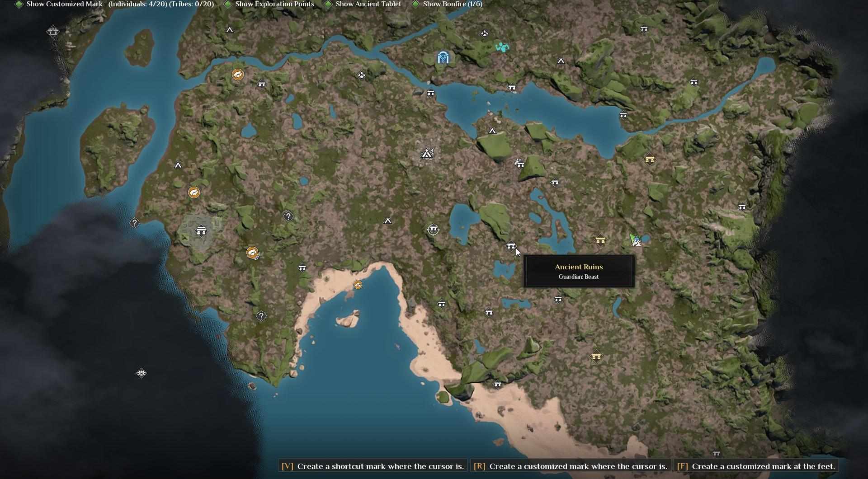Click the ruins icon right of the northwest river-mouth mount icon
Screen dimensions: 868x479
pos(262,85)
